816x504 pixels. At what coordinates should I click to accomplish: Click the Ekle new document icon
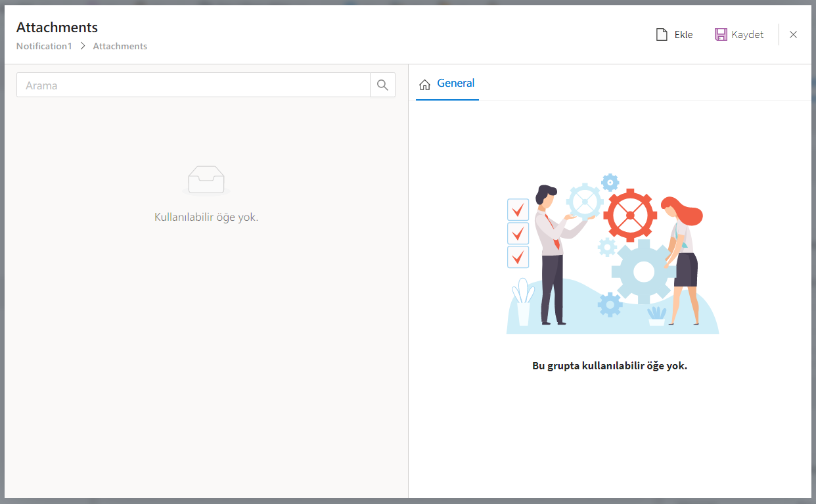click(662, 35)
